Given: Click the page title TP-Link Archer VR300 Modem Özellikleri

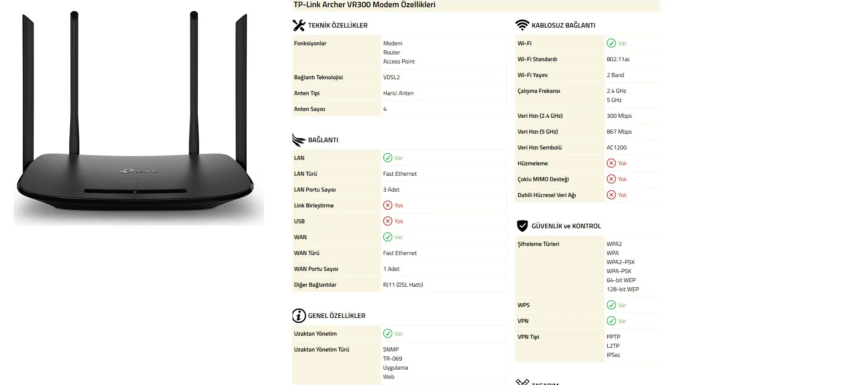Looking at the screenshot, I should tap(364, 5).
